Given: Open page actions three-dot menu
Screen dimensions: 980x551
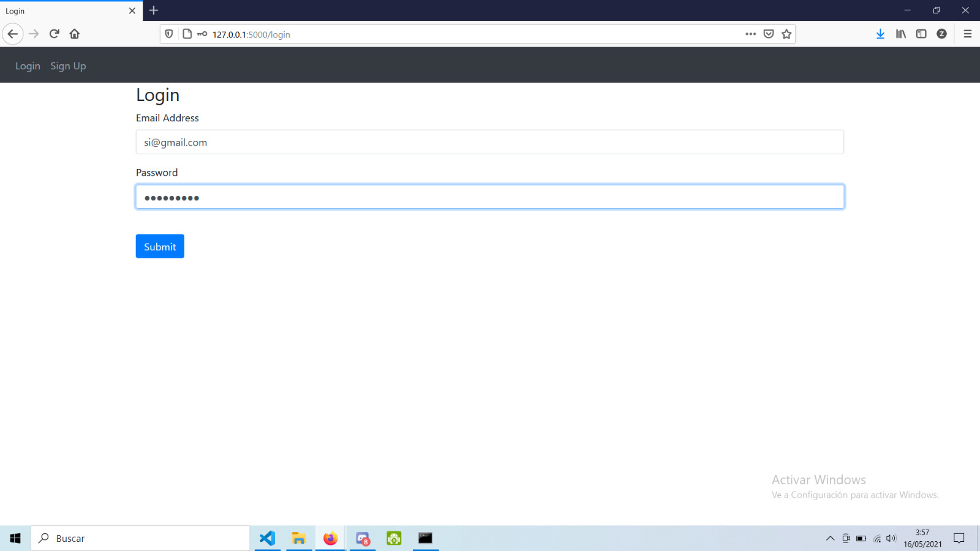Looking at the screenshot, I should (750, 34).
